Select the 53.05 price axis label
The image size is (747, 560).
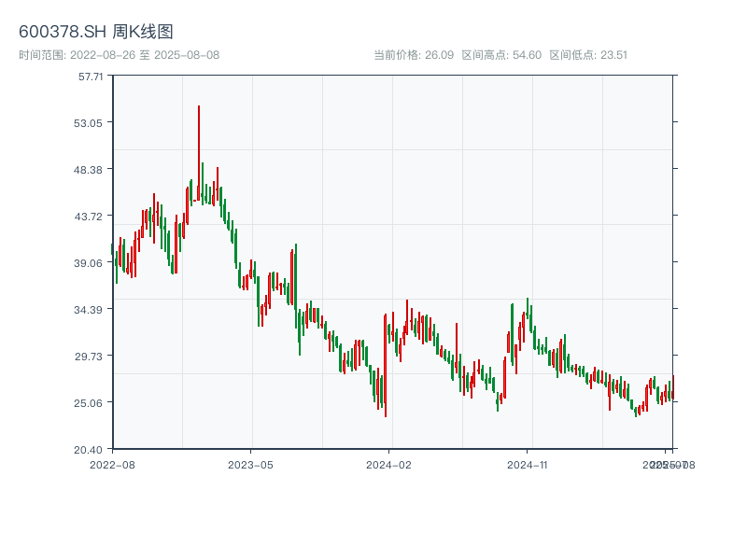coord(91,123)
